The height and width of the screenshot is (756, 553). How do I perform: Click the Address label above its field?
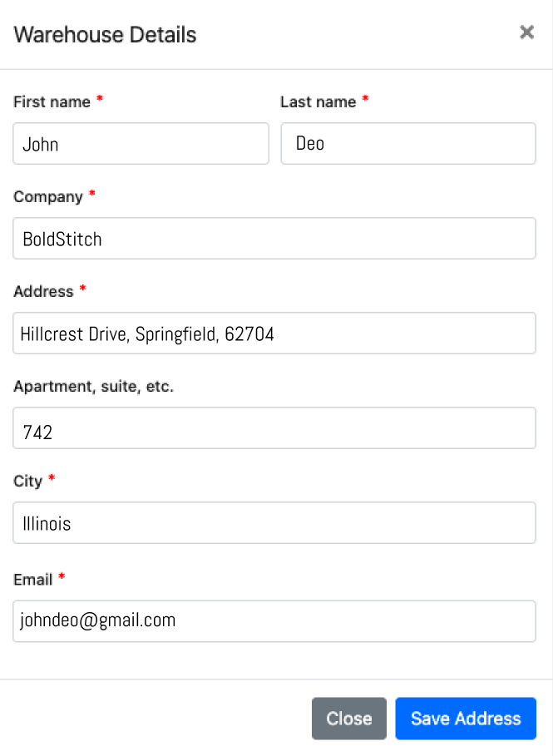pyautogui.click(x=43, y=292)
